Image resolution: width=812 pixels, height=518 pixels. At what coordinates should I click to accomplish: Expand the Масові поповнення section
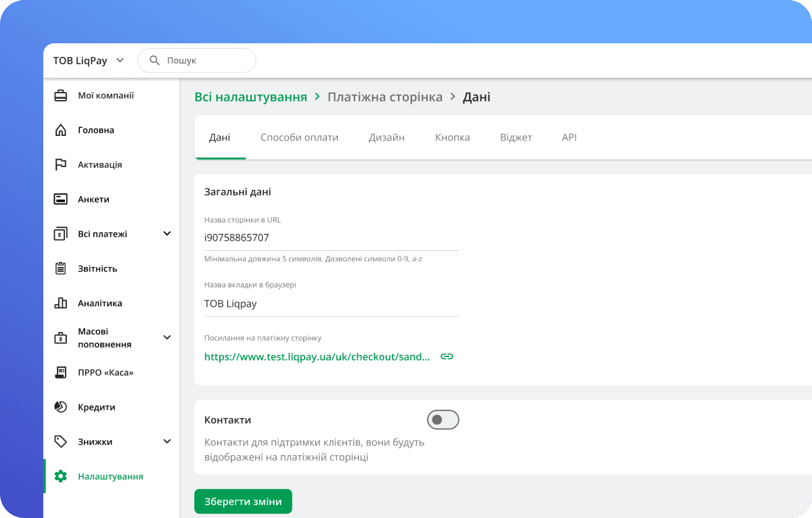point(167,337)
